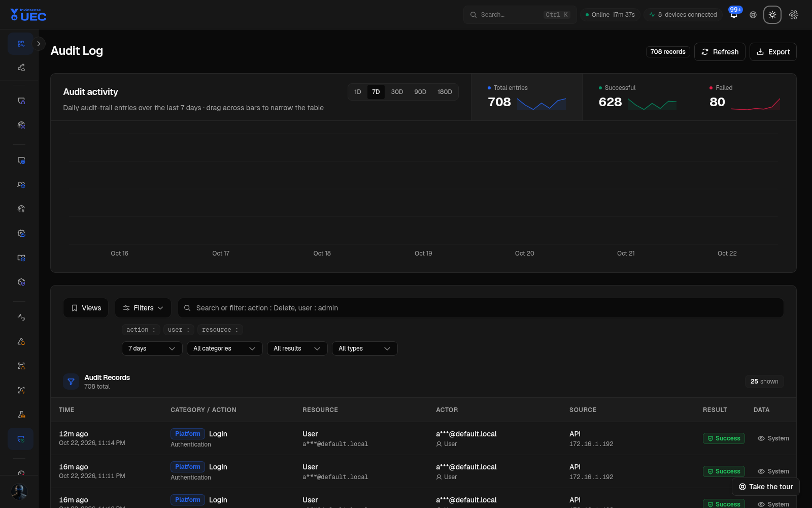Open the book with cube sidebar icon

pyautogui.click(x=21, y=258)
